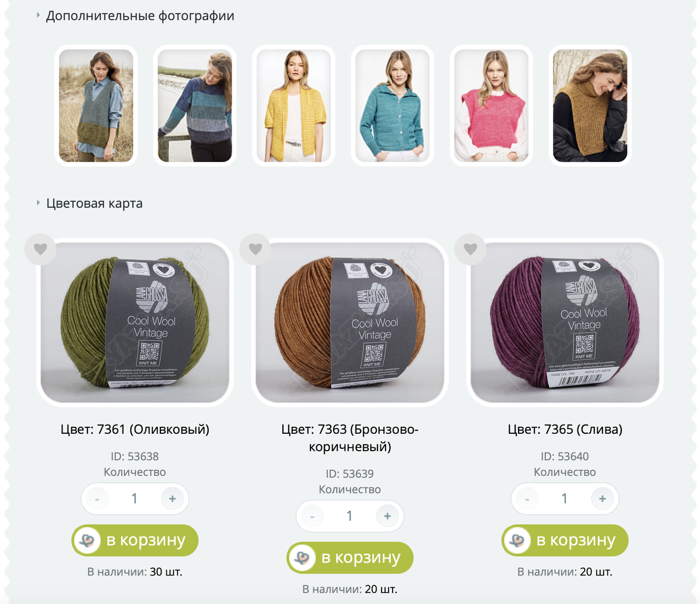Collapse the Дополнительные фотографии section arrow
The image size is (700, 604).
pos(38,15)
